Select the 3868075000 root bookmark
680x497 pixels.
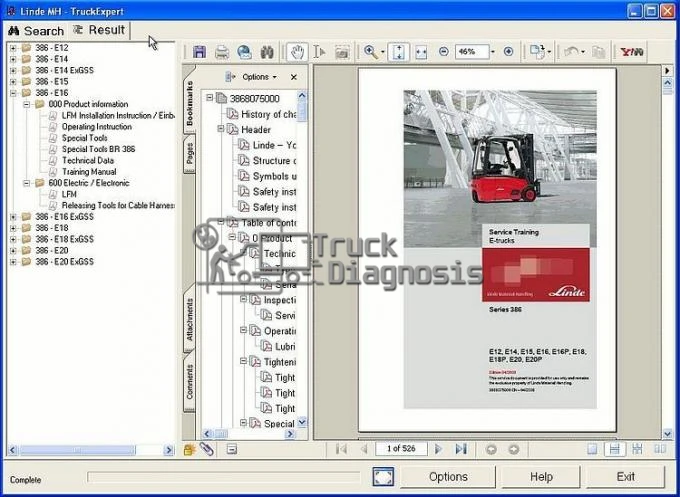click(255, 98)
